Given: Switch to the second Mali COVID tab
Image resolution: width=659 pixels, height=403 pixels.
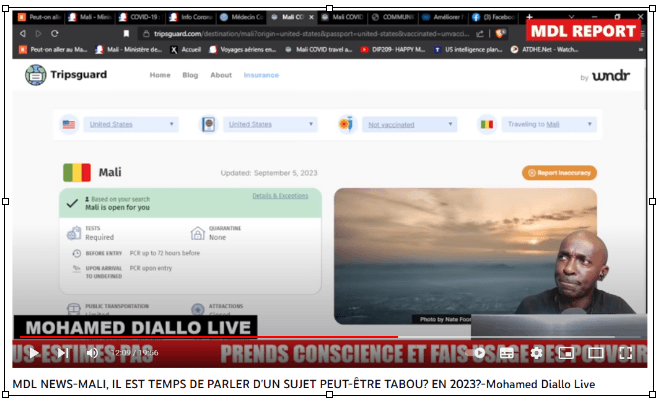Looking at the screenshot, I should click(x=343, y=17).
